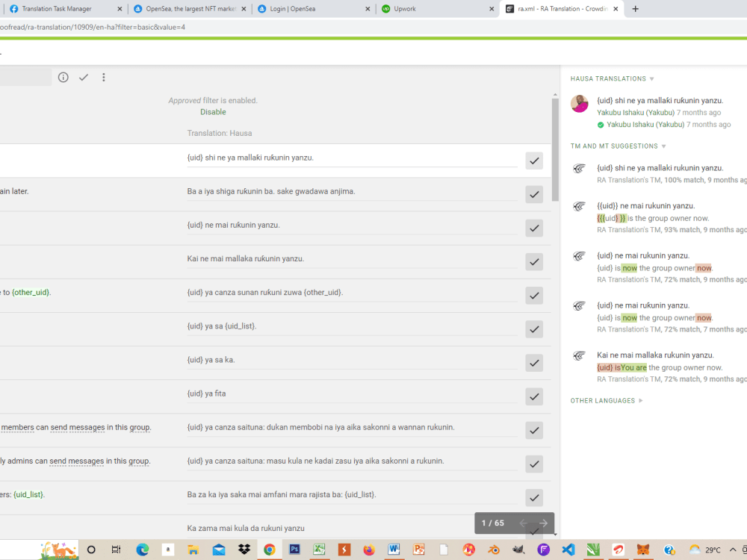
Task: Expand the Other Languages section
Action: pyautogui.click(x=607, y=401)
